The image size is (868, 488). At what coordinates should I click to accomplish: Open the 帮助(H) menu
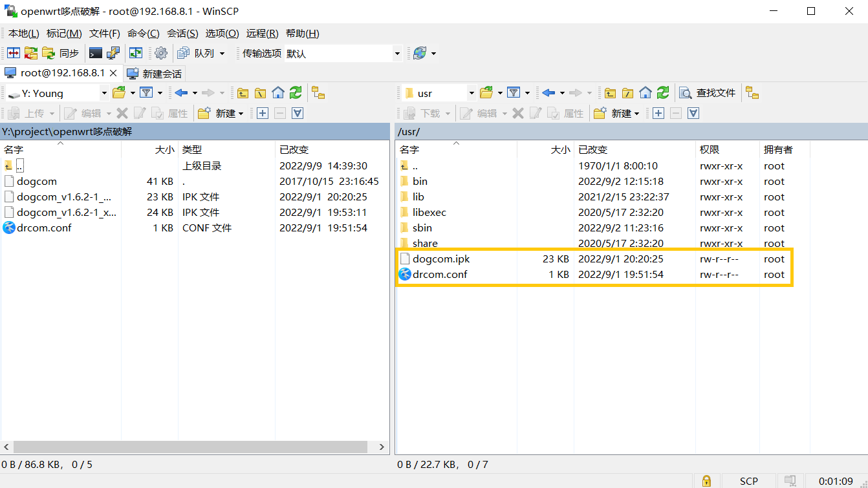pyautogui.click(x=303, y=34)
